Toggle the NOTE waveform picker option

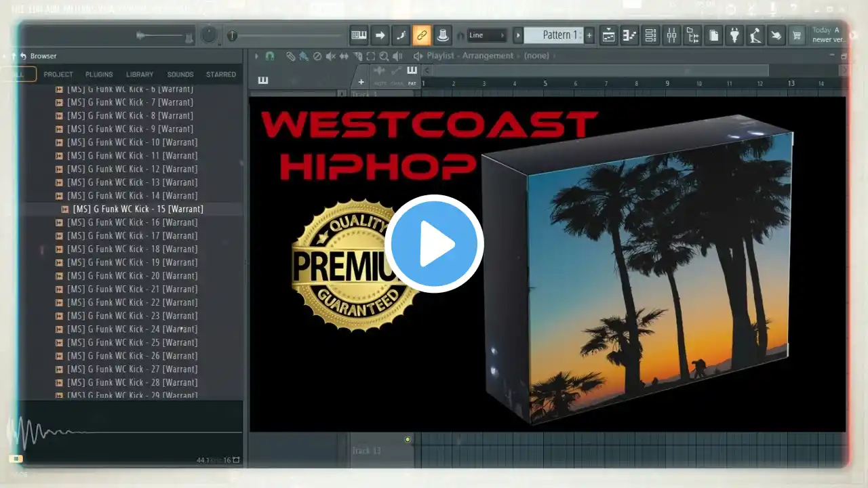(x=380, y=75)
